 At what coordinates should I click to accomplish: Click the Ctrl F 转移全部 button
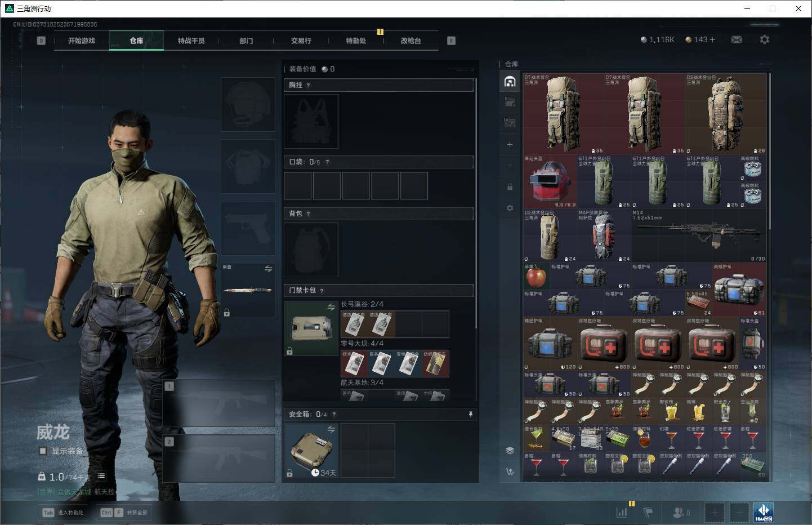(x=124, y=513)
